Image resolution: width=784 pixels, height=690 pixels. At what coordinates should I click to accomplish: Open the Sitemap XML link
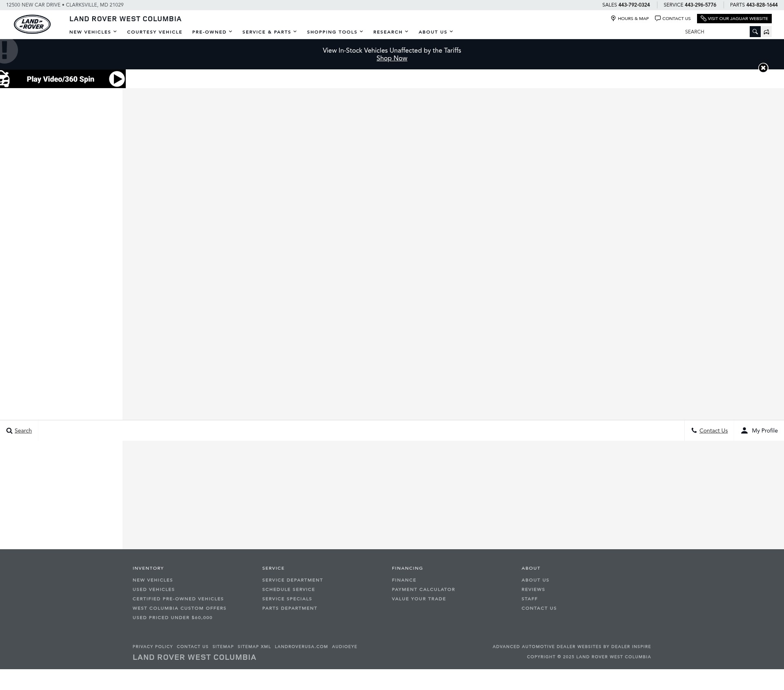tap(254, 646)
